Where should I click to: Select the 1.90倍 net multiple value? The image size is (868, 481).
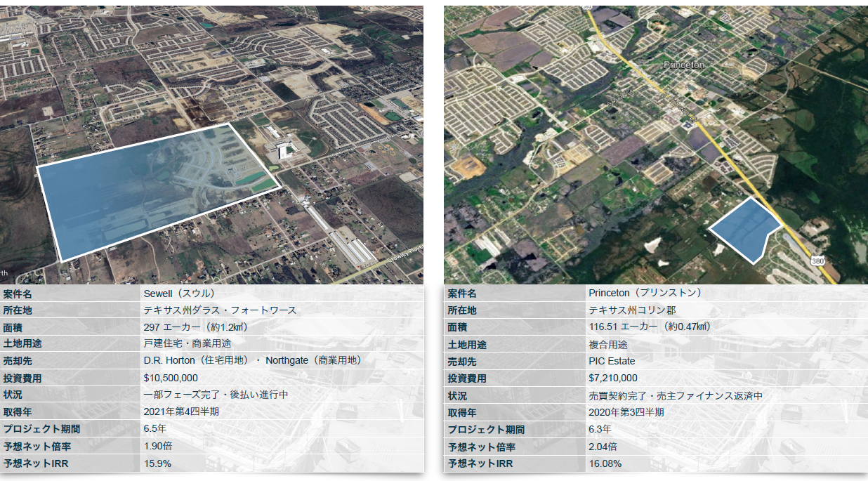click(x=159, y=447)
